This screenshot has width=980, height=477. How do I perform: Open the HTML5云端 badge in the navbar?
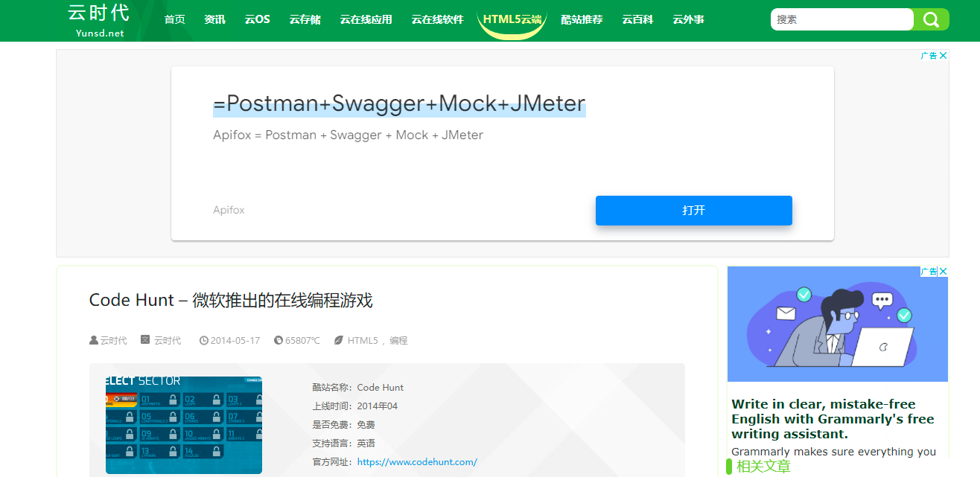coord(512,19)
